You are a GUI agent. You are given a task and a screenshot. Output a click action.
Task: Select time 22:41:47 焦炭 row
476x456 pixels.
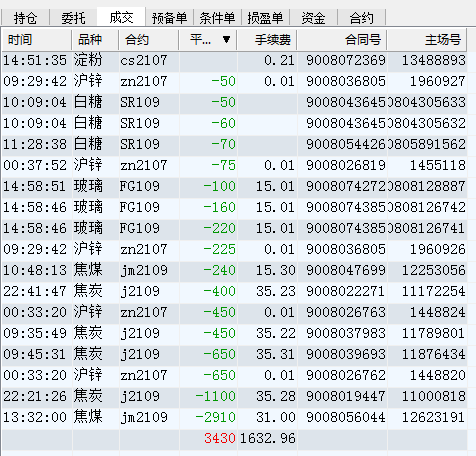click(234, 291)
